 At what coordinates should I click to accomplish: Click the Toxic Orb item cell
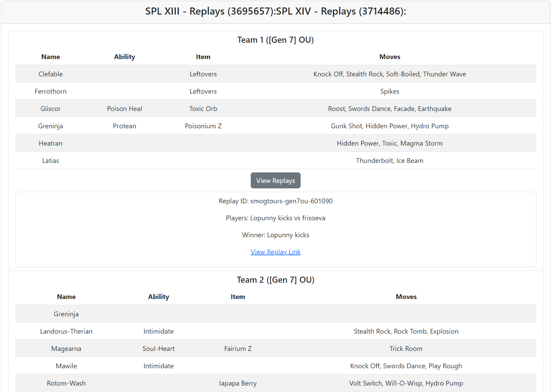click(x=203, y=109)
